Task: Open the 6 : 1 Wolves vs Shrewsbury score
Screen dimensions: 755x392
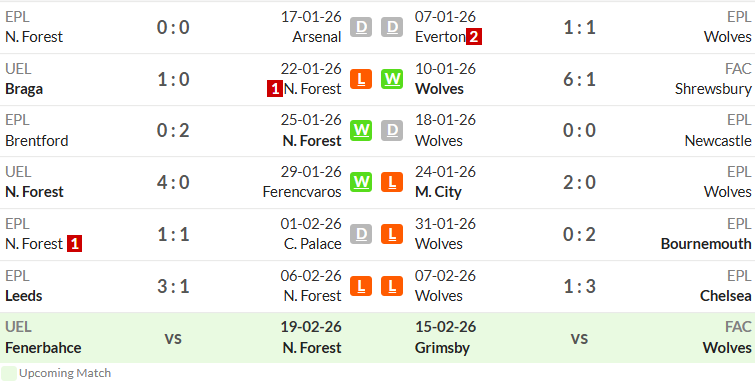Action: coord(579,79)
